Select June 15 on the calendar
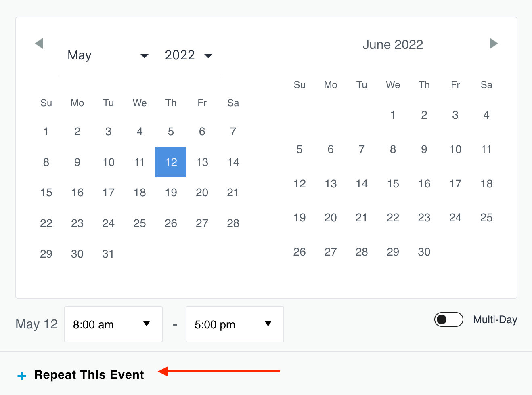The width and height of the screenshot is (532, 395). [393, 184]
